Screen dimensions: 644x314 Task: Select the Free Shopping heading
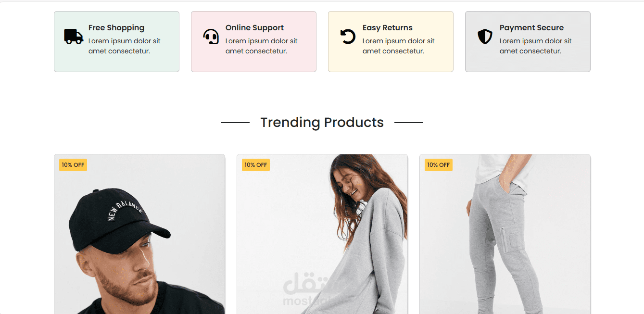(116, 28)
